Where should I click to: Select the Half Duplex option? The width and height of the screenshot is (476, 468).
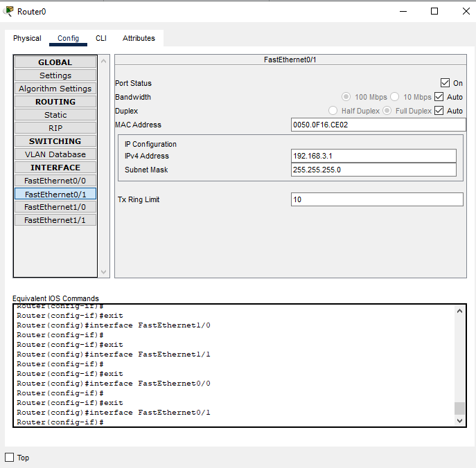[x=333, y=110]
